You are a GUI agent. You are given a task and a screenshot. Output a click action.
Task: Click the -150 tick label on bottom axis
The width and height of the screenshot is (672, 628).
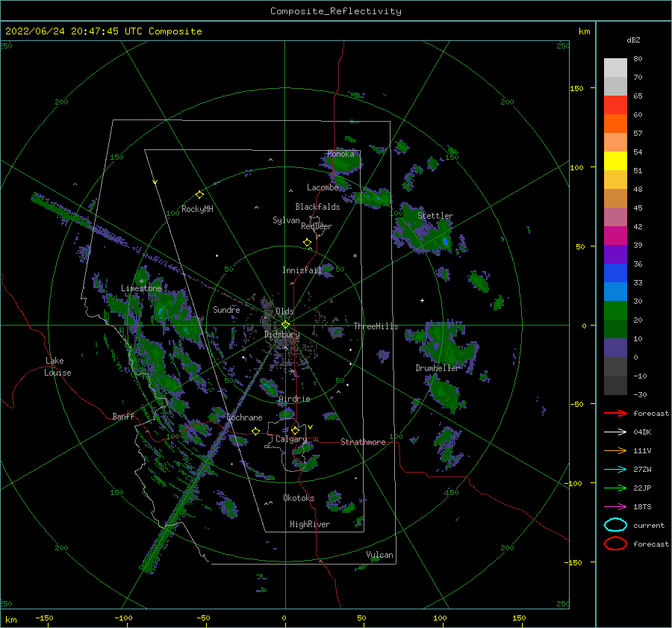tap(44, 618)
